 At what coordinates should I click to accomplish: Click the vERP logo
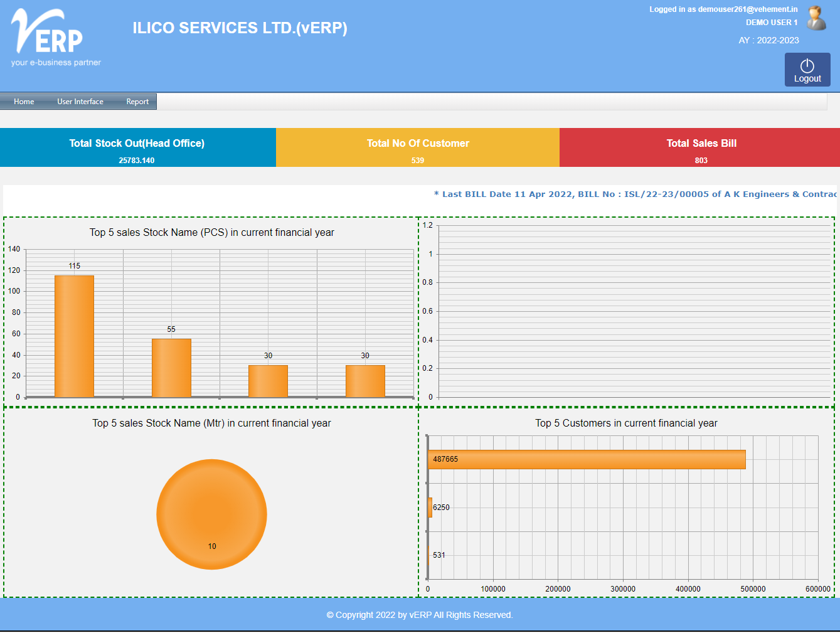[x=55, y=38]
